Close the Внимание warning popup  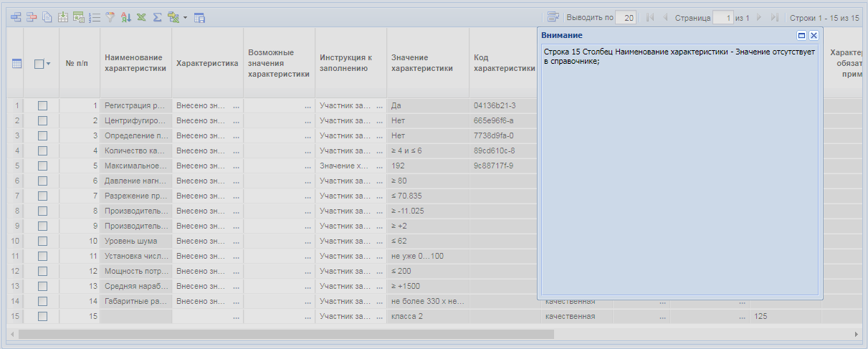click(x=814, y=35)
